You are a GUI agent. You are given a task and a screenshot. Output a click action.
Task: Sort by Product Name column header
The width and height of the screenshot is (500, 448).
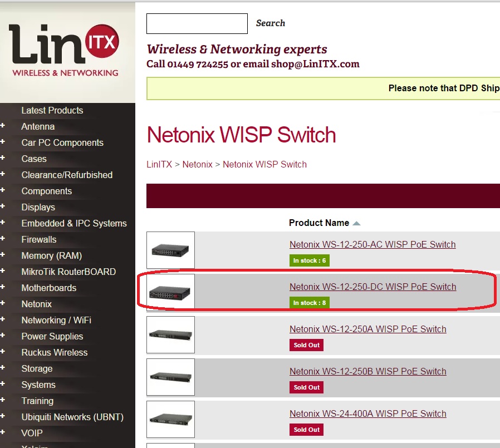[x=319, y=223]
